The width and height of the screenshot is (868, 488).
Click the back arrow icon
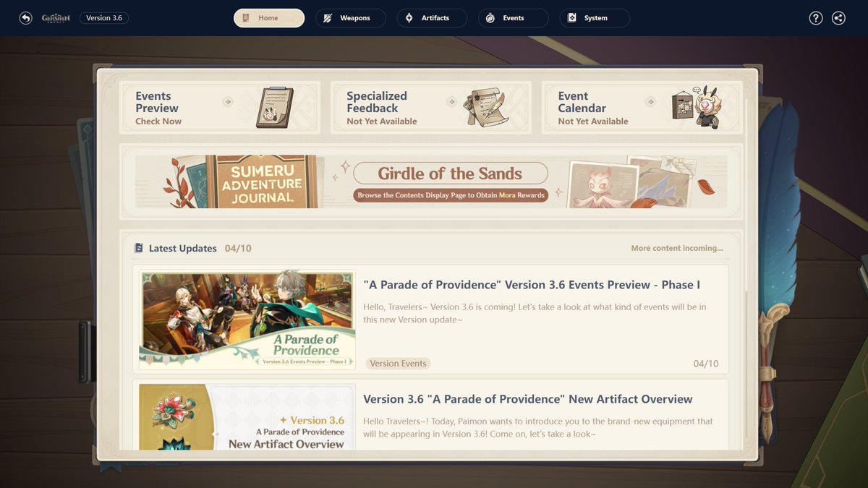(26, 18)
